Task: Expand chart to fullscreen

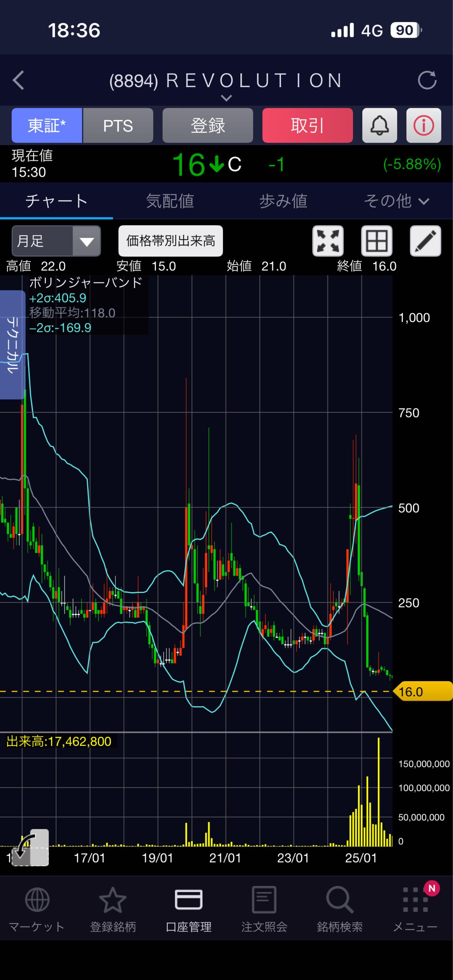Action: [x=328, y=241]
